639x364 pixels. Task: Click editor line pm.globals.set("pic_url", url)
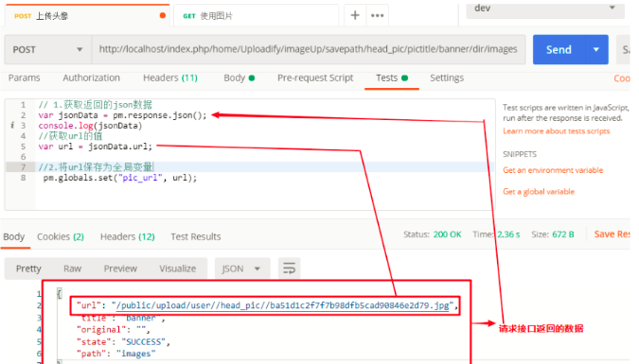click(120, 178)
